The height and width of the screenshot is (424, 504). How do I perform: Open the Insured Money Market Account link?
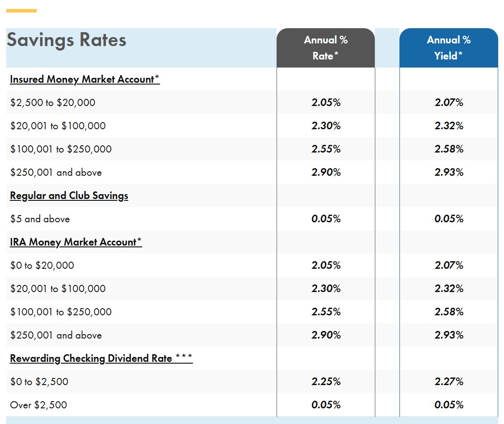(85, 79)
